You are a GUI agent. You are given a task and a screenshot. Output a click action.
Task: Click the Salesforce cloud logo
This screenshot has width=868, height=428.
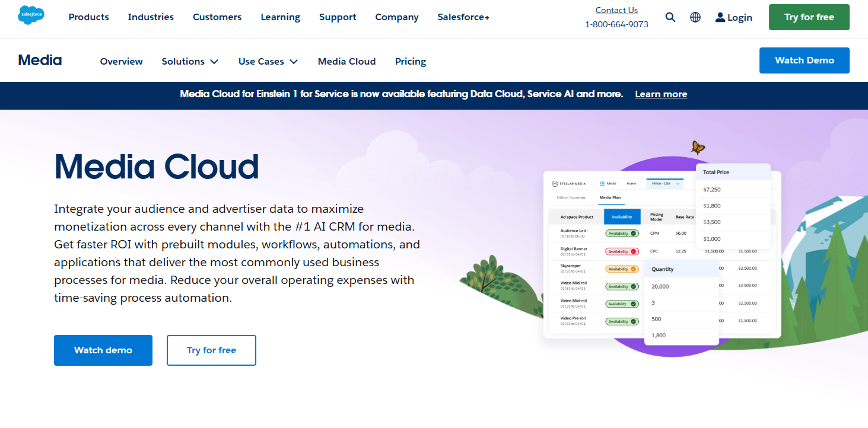[31, 15]
